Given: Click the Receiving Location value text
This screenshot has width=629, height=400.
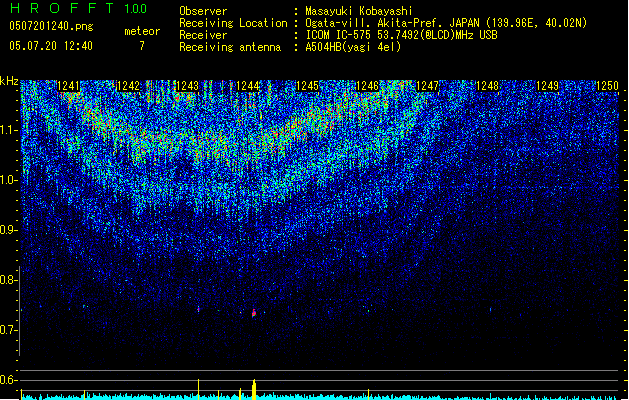Looking at the screenshot, I should pyautogui.click(x=446, y=23).
